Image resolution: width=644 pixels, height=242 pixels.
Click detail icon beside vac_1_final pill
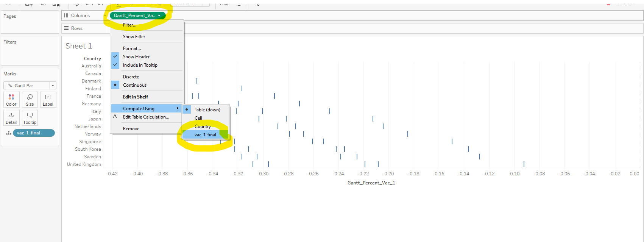(x=8, y=133)
